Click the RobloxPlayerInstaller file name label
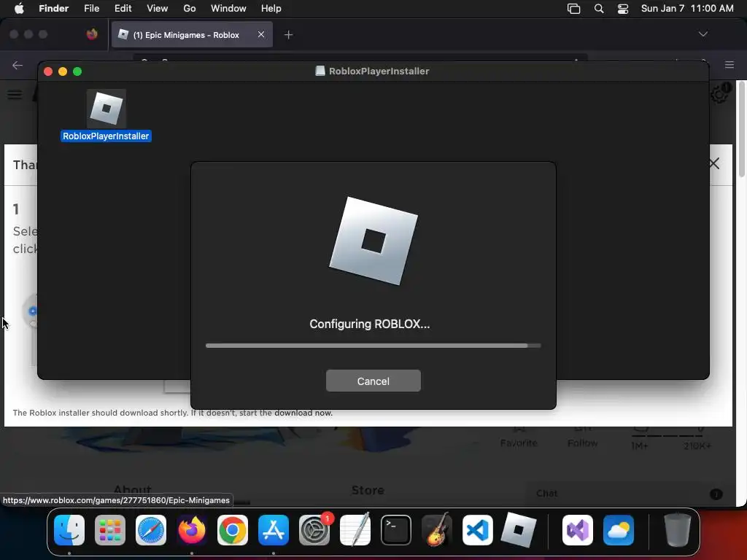 (106, 136)
